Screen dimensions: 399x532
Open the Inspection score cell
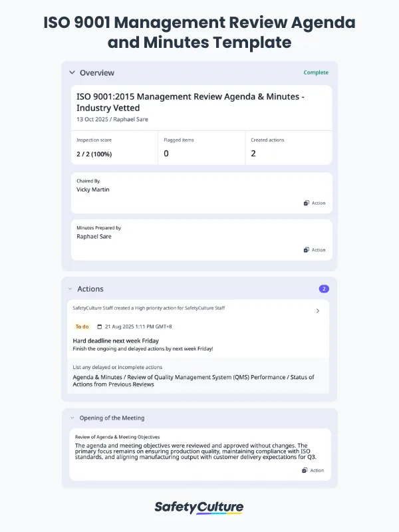[114, 148]
